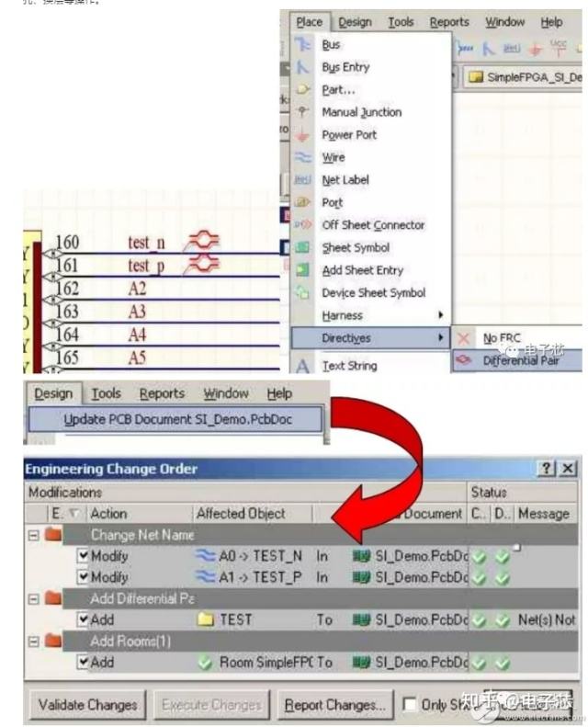588x727 pixels.
Task: Expand the Directives submenu arrow
Action: point(441,338)
